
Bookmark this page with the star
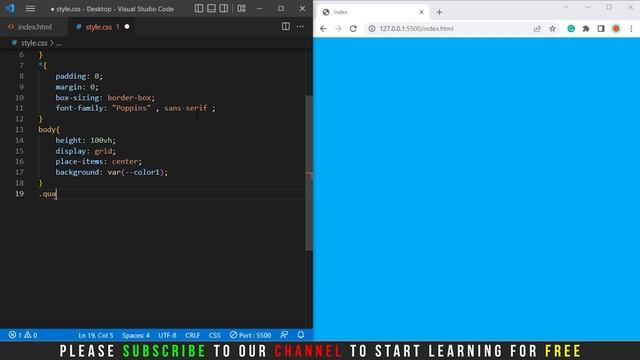click(552, 29)
